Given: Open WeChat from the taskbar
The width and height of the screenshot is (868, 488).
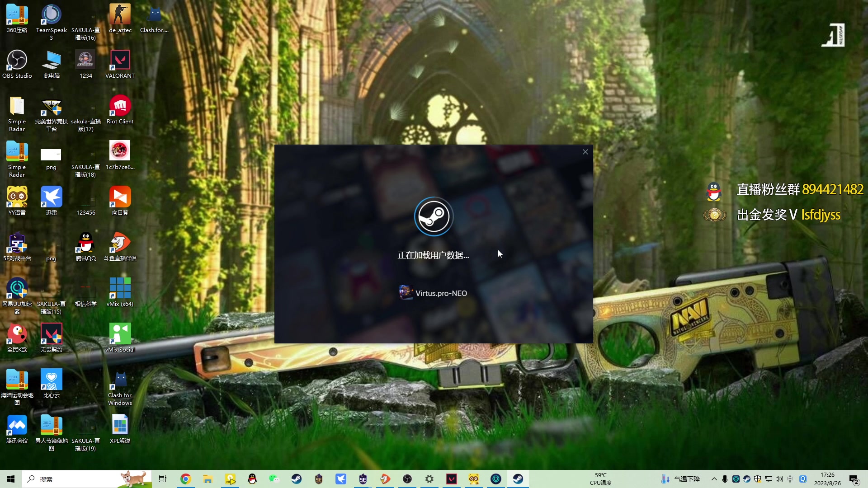Looking at the screenshot, I should pos(274,479).
